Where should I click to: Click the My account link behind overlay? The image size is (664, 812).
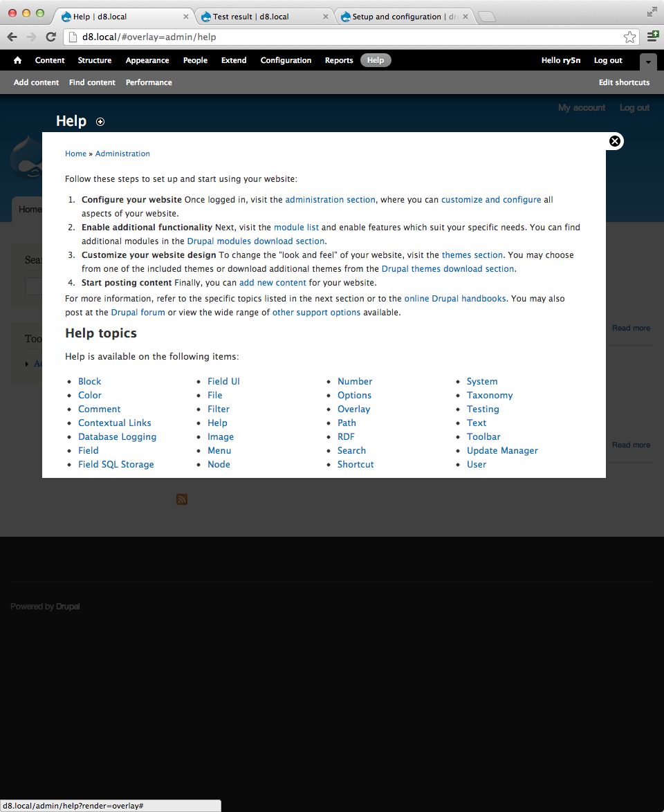coord(582,108)
